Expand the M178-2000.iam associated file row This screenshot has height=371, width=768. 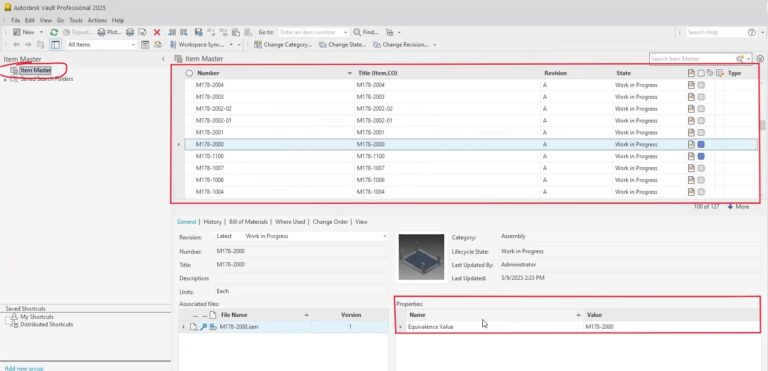coord(183,327)
